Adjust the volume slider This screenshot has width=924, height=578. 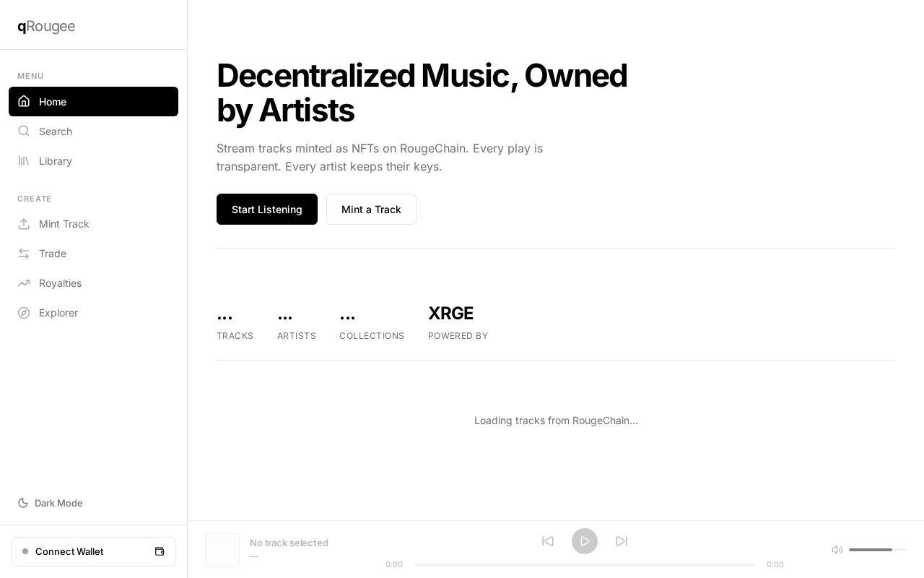878,550
